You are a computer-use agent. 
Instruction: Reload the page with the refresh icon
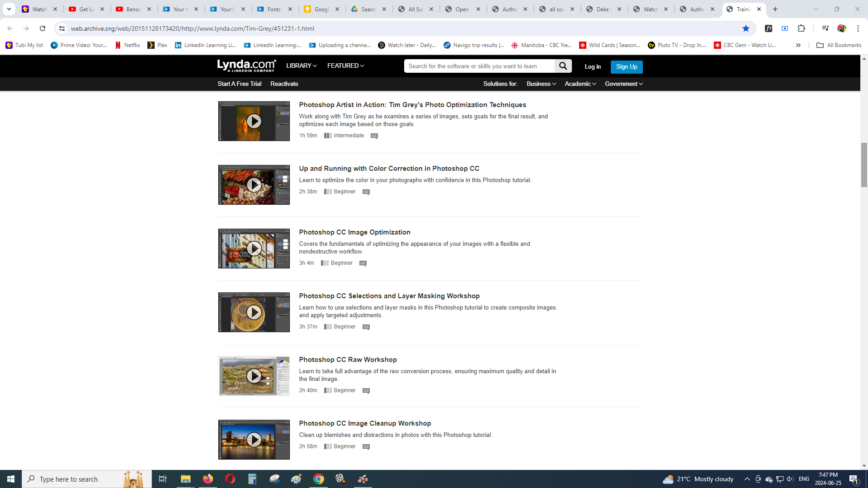[x=42, y=28]
